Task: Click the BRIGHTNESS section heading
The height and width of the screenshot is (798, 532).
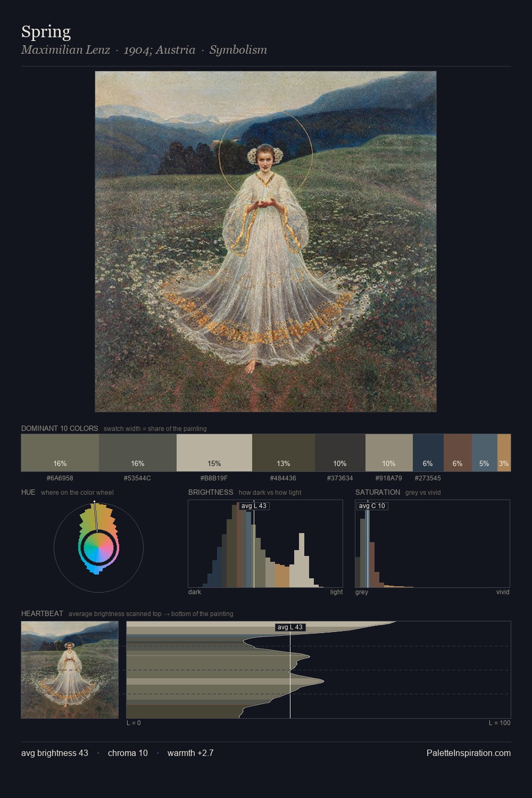Action: point(211,492)
